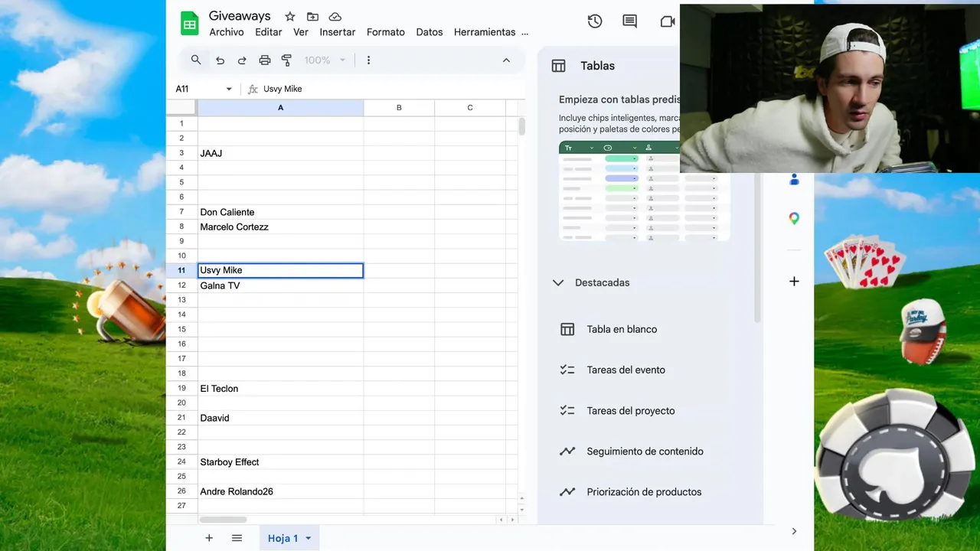Click the sheet horizontal scrollbar
Image resolution: width=980 pixels, height=551 pixels.
point(223,520)
